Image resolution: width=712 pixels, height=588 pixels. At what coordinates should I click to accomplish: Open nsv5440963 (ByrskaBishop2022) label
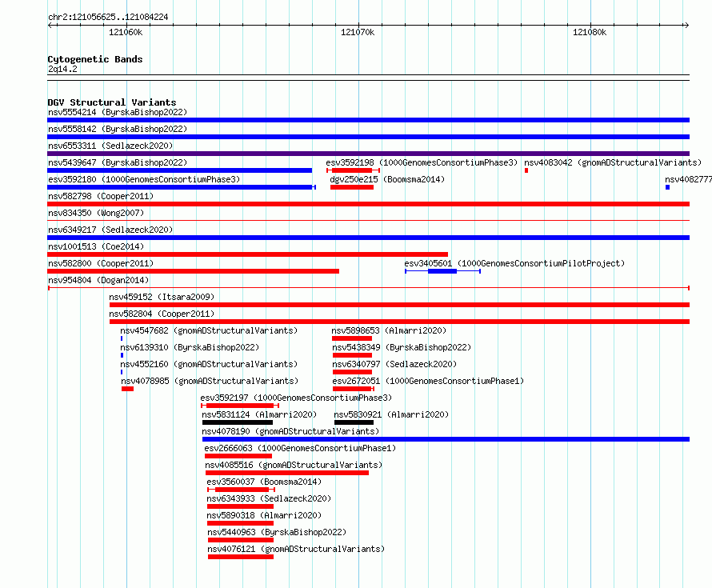coord(277,532)
